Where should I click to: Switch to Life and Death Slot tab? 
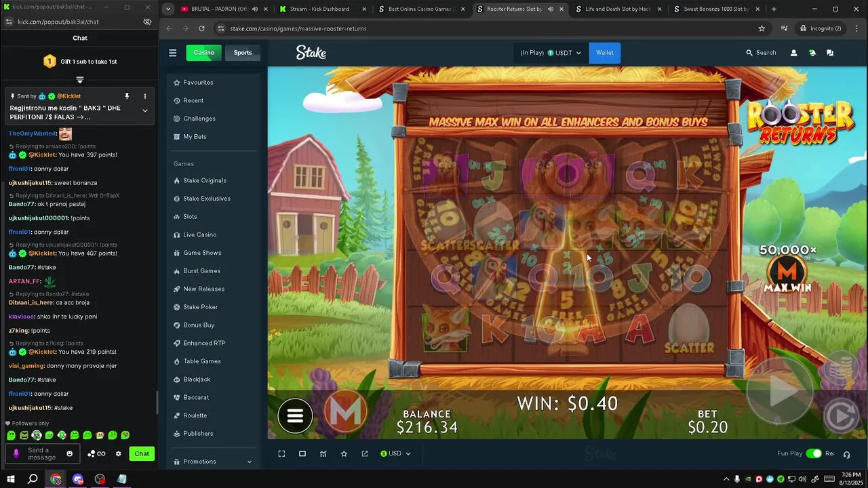pyautogui.click(x=617, y=9)
